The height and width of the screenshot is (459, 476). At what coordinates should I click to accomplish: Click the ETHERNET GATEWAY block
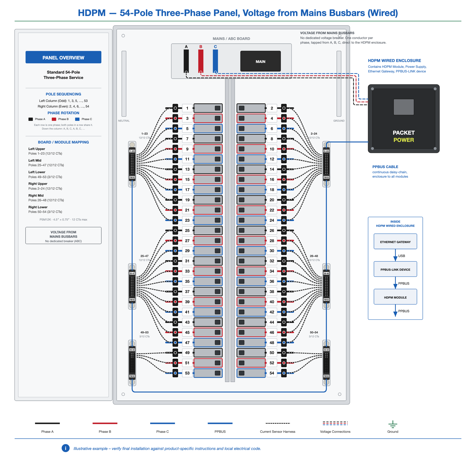pos(395,241)
